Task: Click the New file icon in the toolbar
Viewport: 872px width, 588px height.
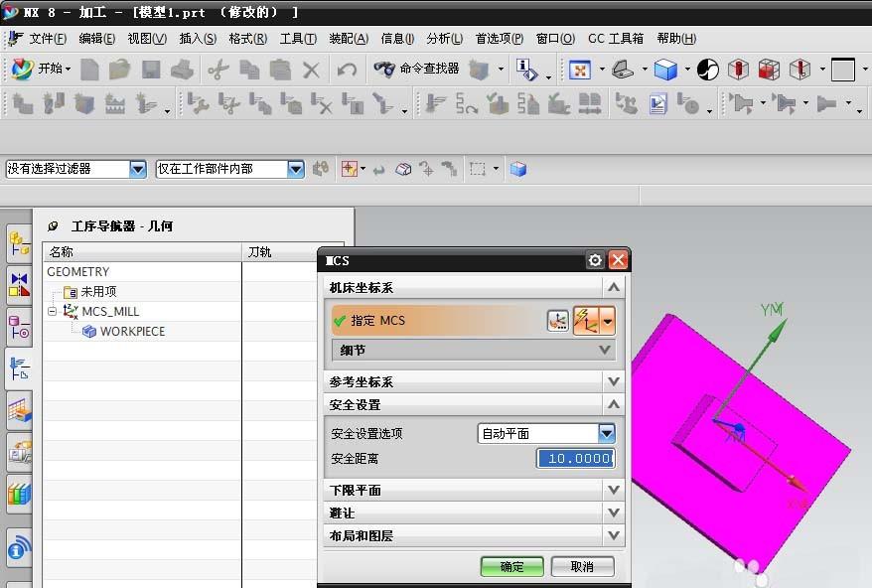Action: pyautogui.click(x=91, y=70)
